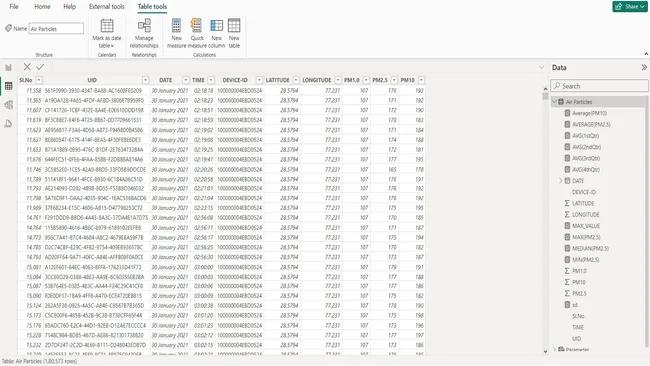Open the File menu
This screenshot has height=366, width=650.
14,7
